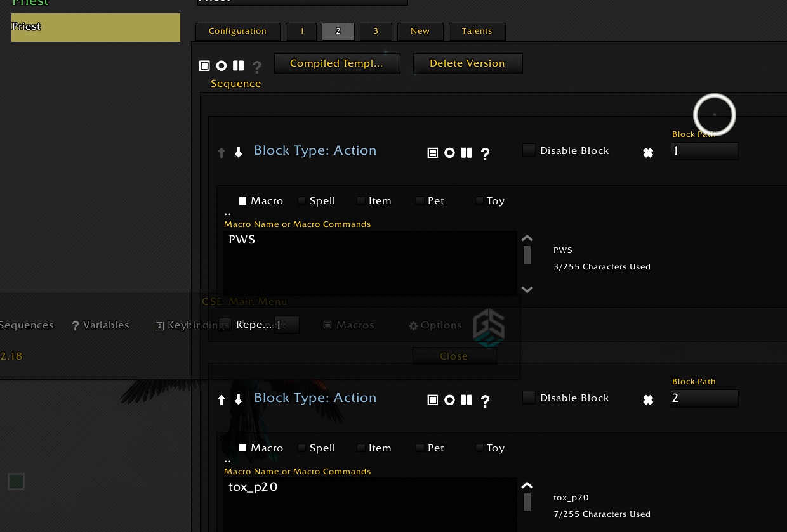Open Keybindings in GSE Main Menu

click(x=192, y=325)
